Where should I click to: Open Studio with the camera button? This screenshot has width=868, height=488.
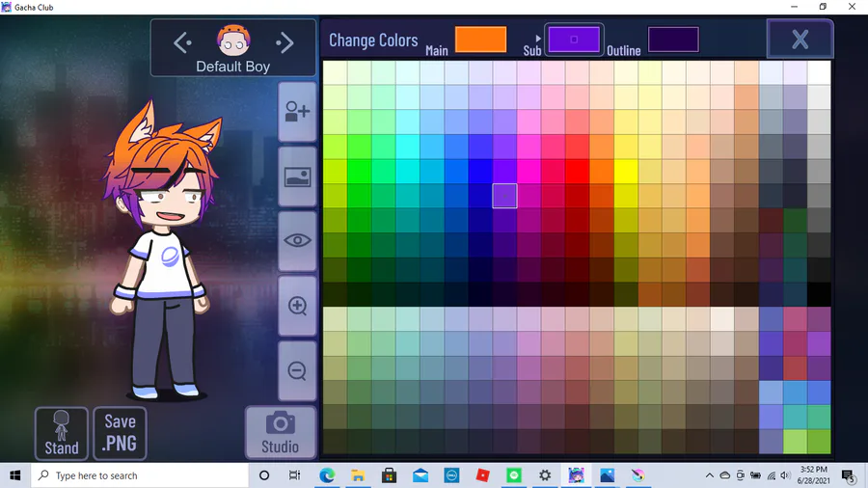(280, 433)
